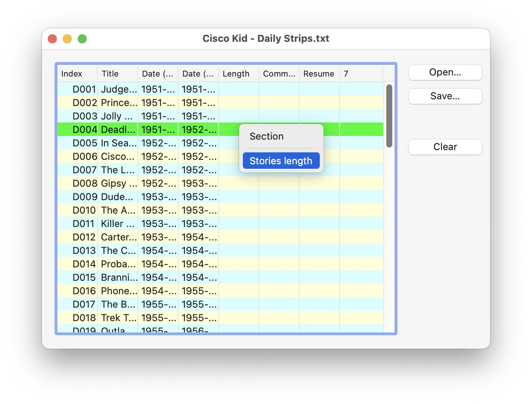The image size is (532, 404).
Task: Select row D001 Judge...
Action: coord(120,90)
